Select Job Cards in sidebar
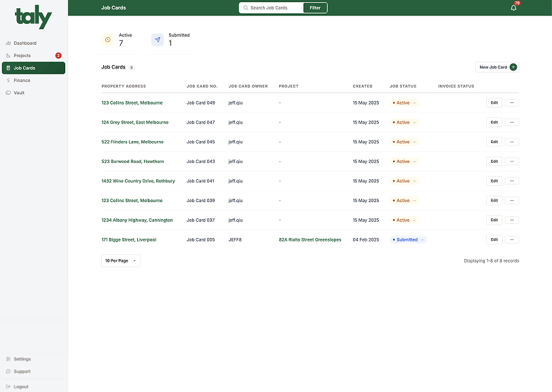552x392 pixels. tap(33, 68)
